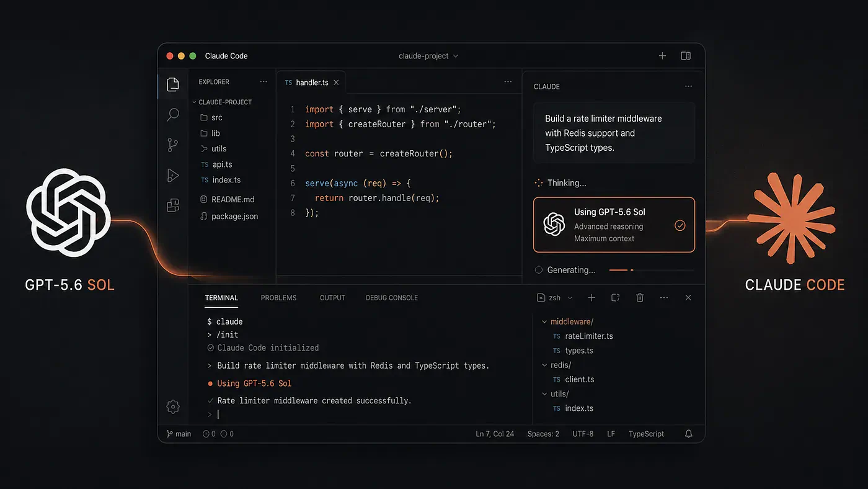Viewport: 868px width, 489px height.
Task: Click the circle indicator beside Generating...
Action: (x=539, y=270)
